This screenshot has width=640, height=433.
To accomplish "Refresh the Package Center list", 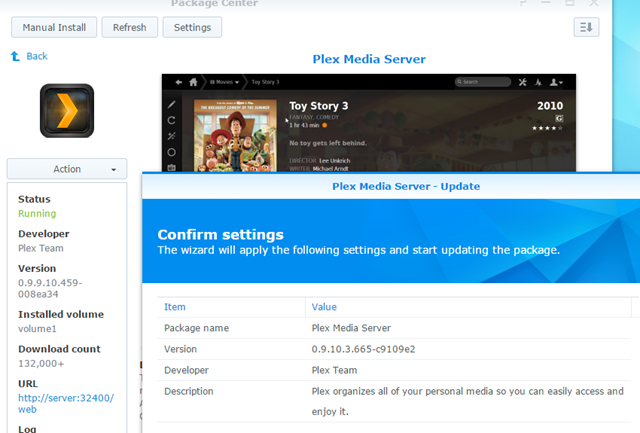I will [129, 27].
